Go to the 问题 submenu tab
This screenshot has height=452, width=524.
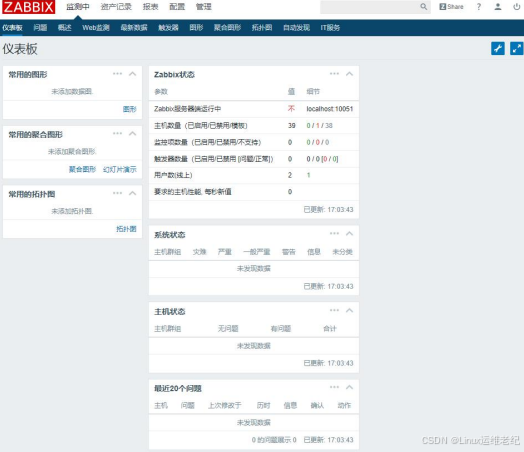(40, 28)
